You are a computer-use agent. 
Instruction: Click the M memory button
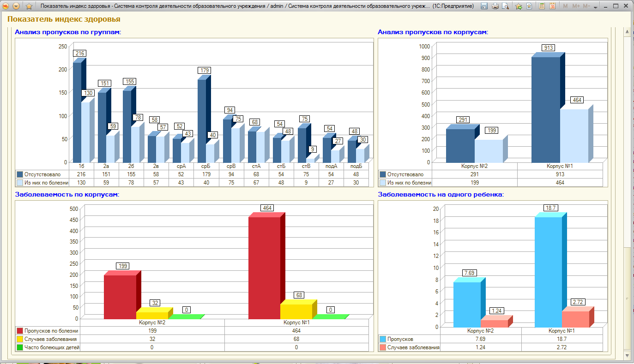pos(566,6)
